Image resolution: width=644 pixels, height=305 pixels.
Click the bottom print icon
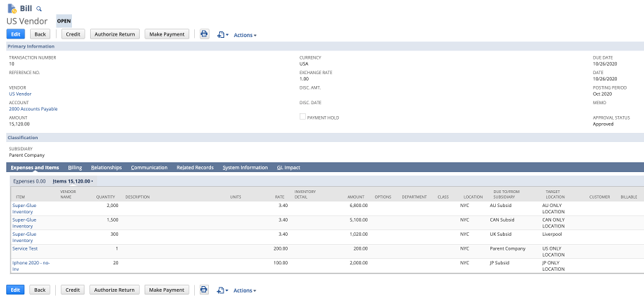click(x=204, y=290)
